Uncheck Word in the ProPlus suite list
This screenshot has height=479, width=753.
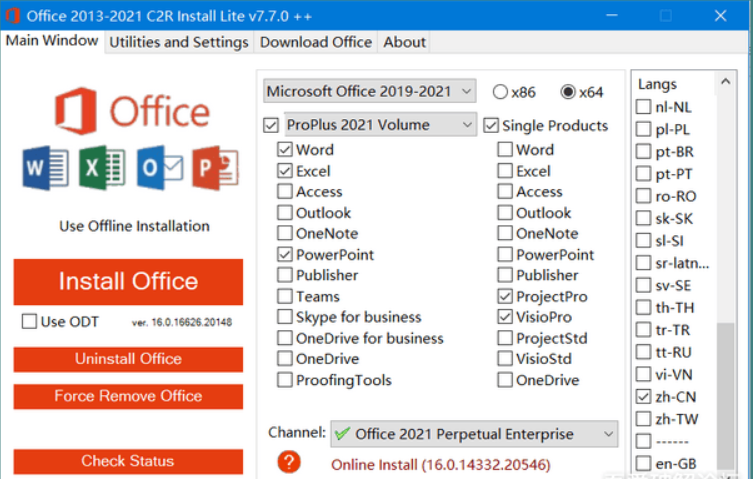(x=285, y=149)
